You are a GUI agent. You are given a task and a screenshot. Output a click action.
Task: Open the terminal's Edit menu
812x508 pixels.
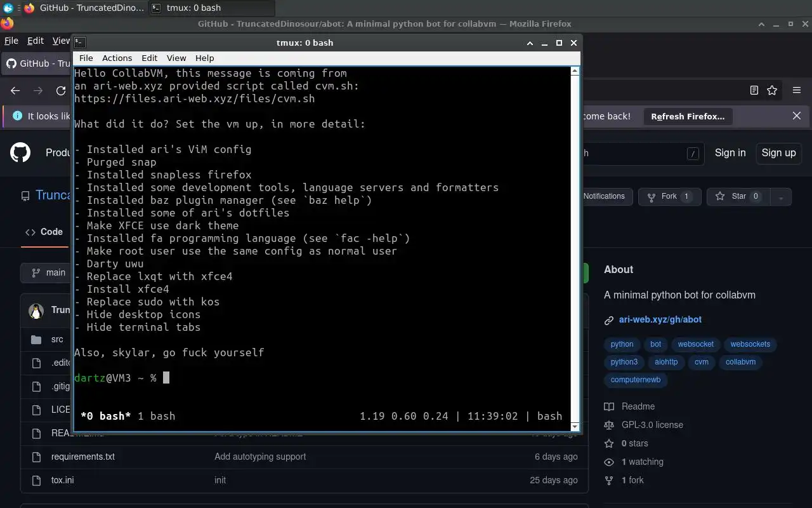[149, 58]
